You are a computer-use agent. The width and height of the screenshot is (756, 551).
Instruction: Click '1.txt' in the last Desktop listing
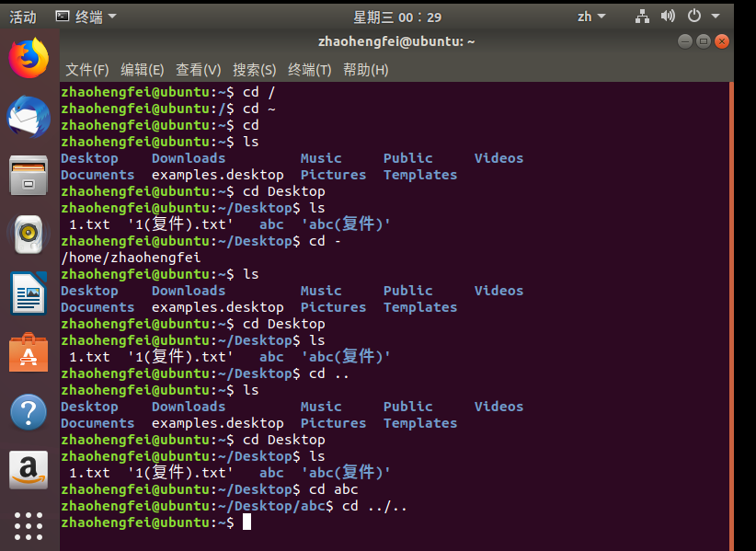90,473
